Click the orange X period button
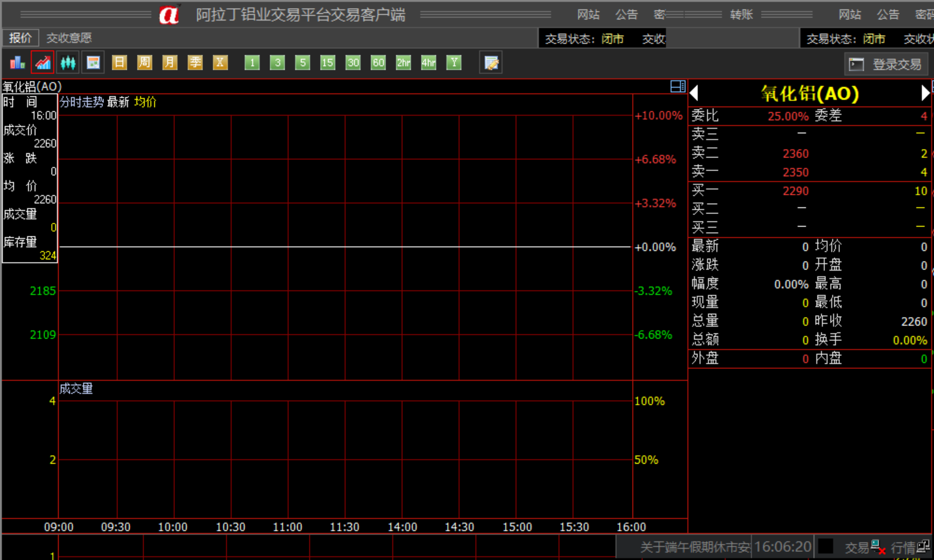934x560 pixels. click(220, 63)
